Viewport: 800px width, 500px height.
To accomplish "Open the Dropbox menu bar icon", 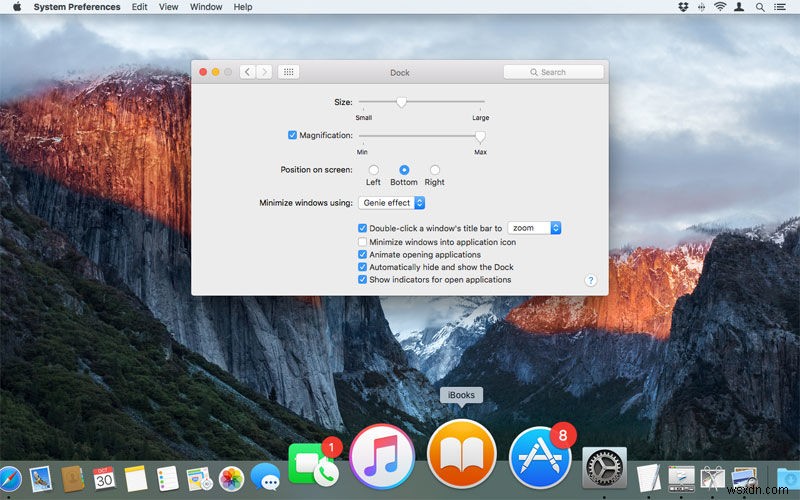I will [683, 7].
